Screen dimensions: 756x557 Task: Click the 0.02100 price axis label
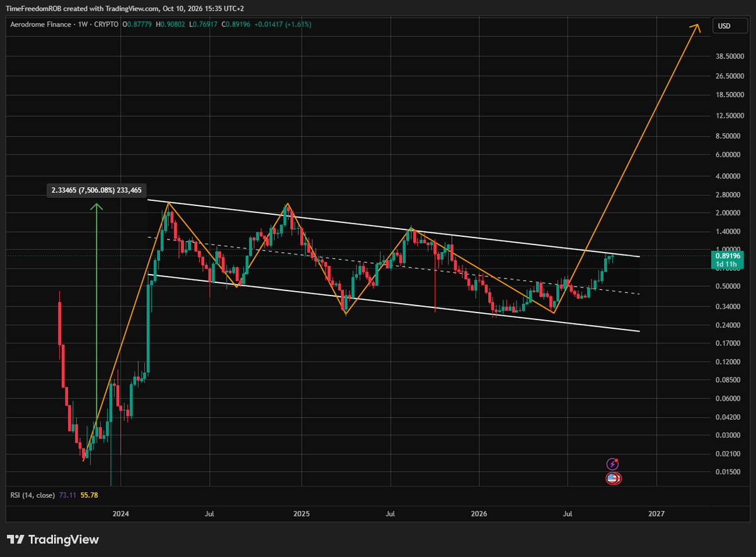727,454
